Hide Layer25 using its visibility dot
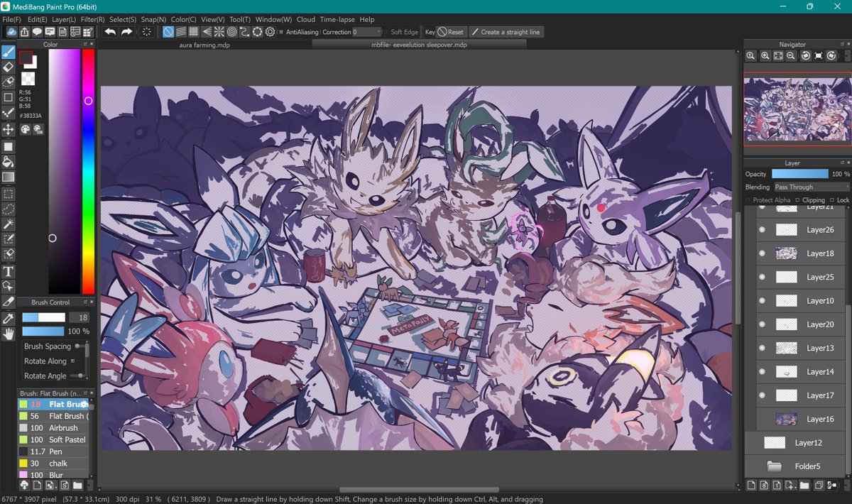Viewport: 852px width, 504px height. tap(762, 277)
